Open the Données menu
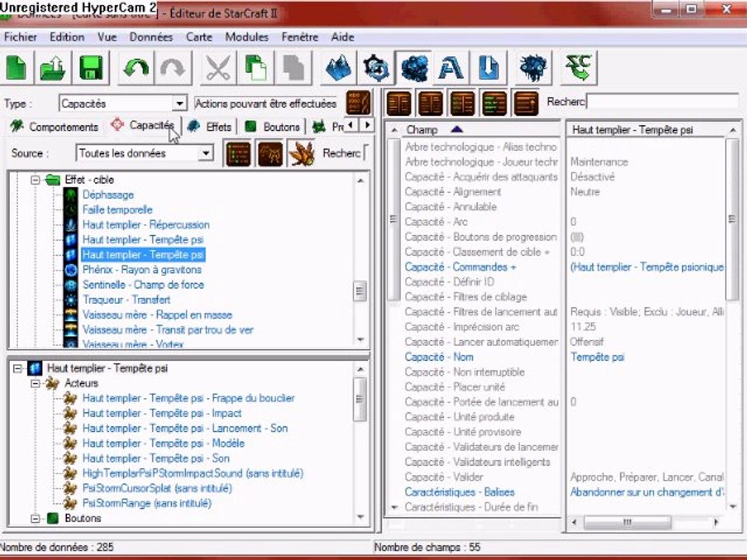 [151, 37]
